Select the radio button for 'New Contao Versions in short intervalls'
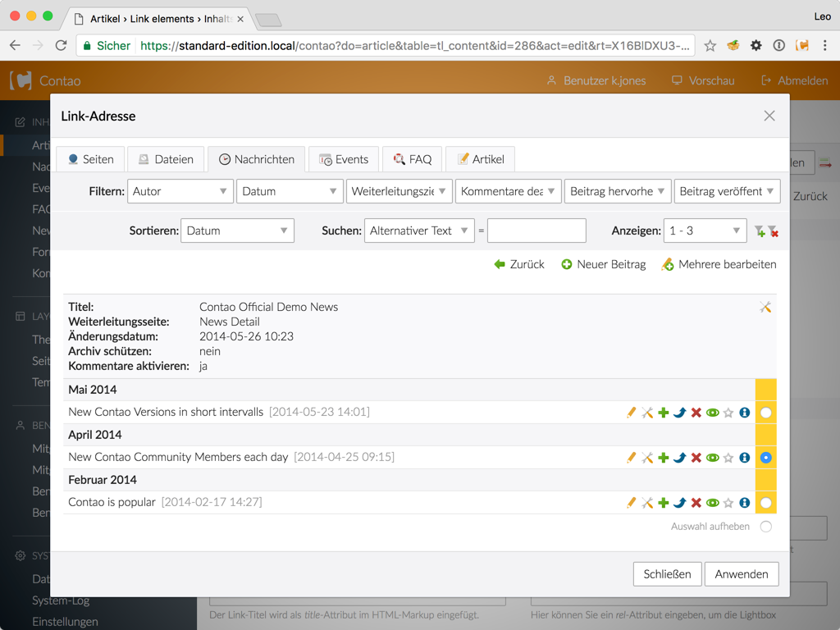840x630 pixels. [766, 413]
